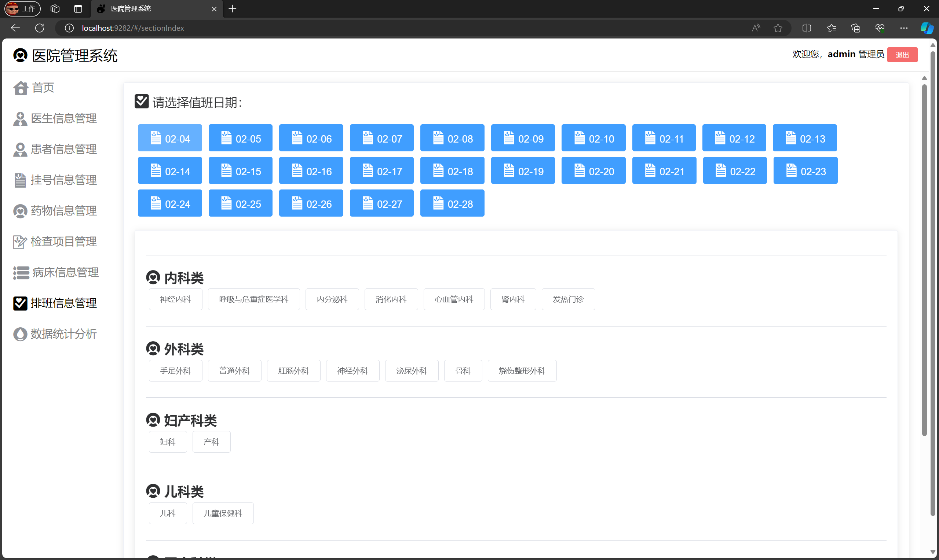Open the browser settings ellipsis menu
Screen dimensions: 939x560
(x=903, y=28)
